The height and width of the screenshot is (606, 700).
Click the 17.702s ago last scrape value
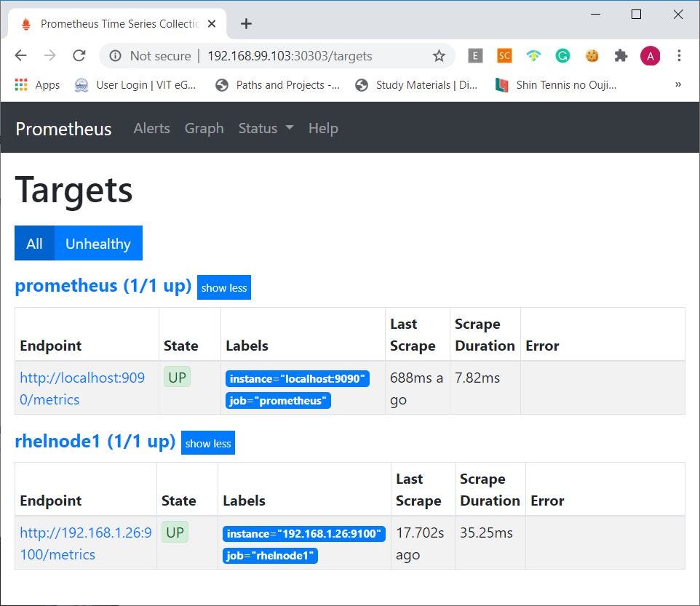(x=420, y=543)
